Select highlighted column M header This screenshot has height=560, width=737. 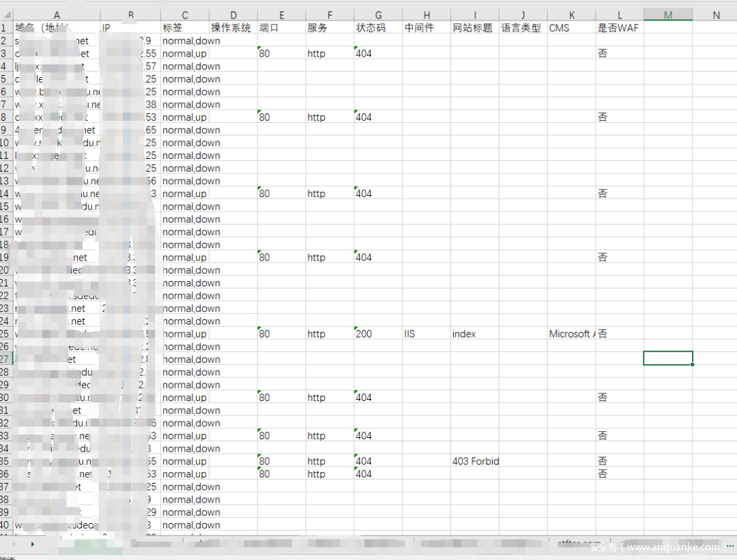pos(668,15)
